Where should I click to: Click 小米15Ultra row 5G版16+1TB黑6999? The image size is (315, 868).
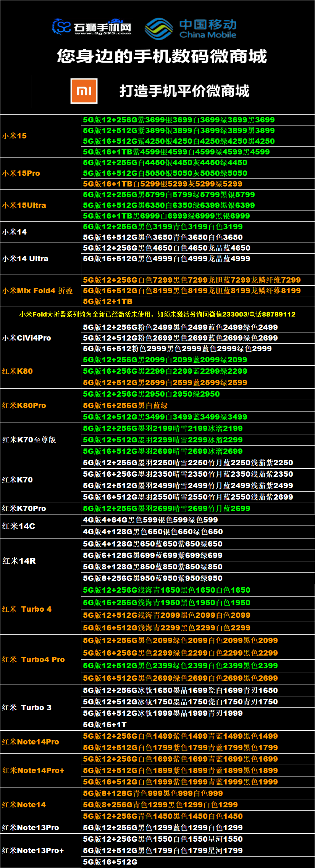[198, 216]
